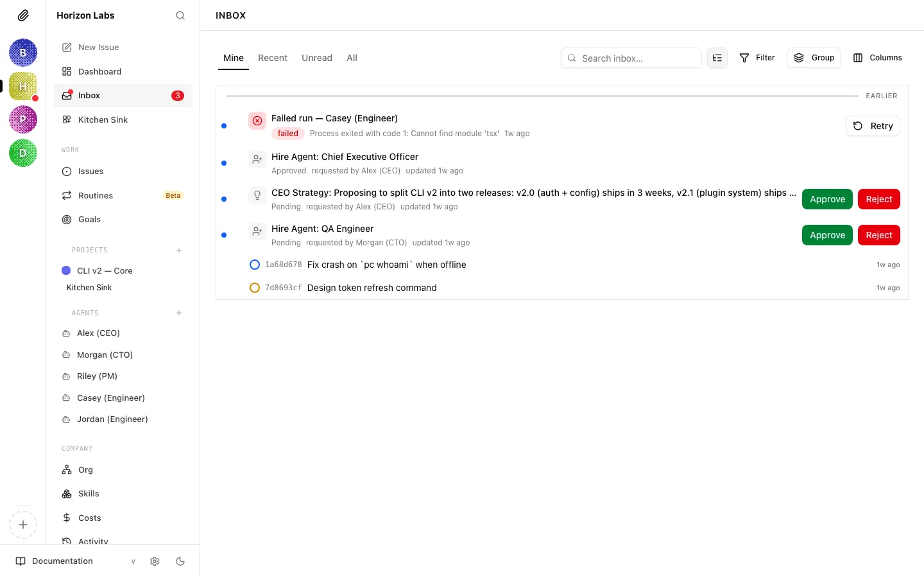Reject hiring the QA Engineer

tap(878, 235)
